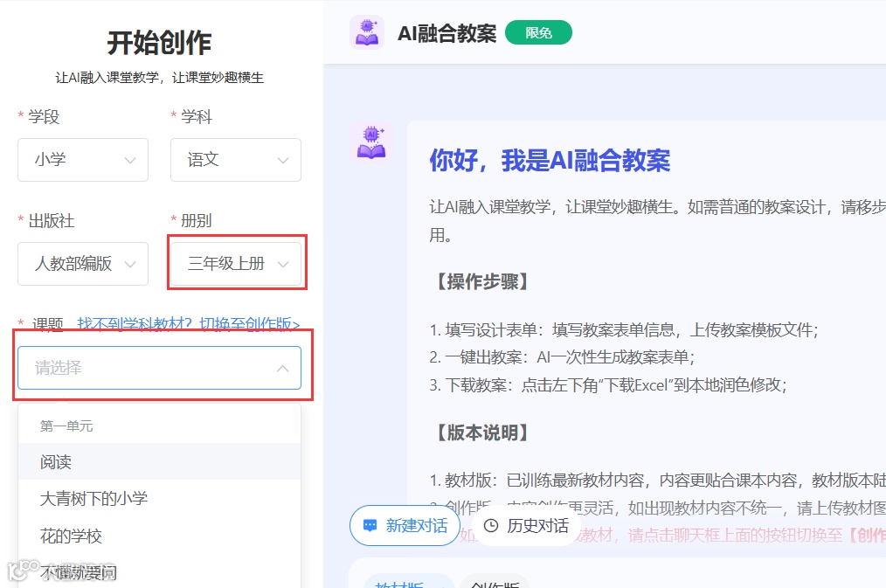Click the chevron in the 语文 dropdown

[x=283, y=161]
